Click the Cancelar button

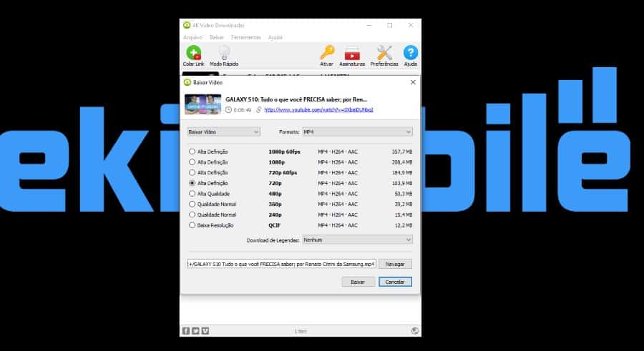[395, 282]
